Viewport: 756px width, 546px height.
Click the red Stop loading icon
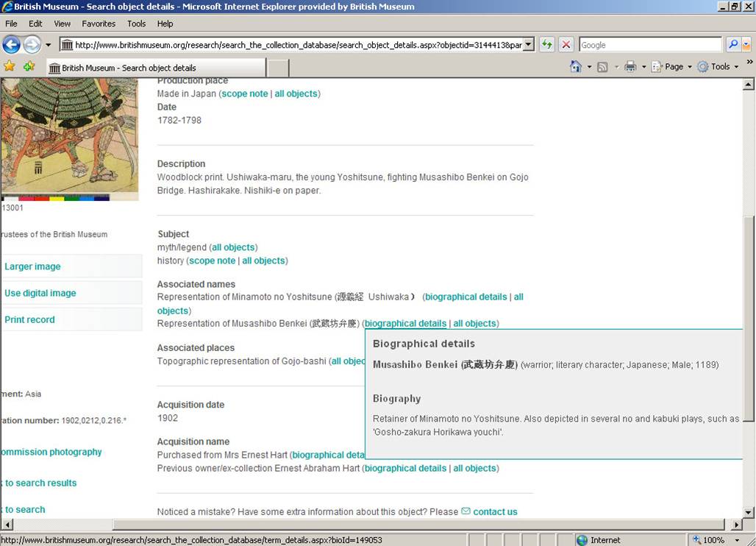(566, 45)
